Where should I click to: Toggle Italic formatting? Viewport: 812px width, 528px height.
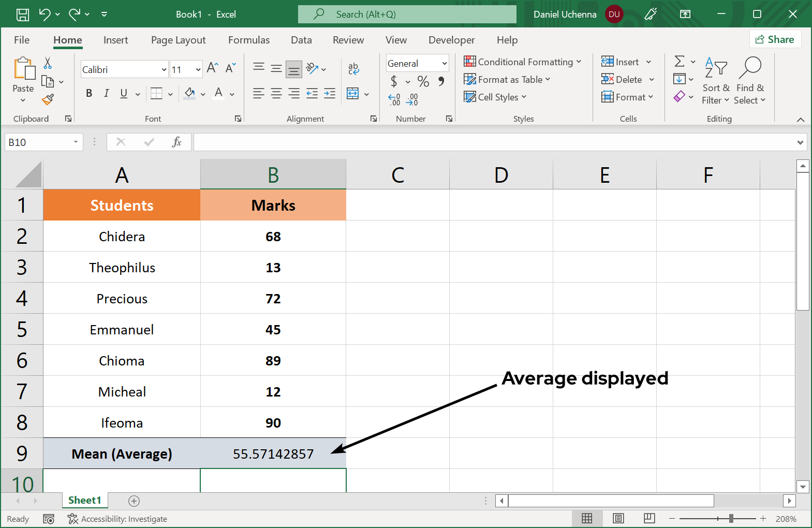(x=106, y=93)
